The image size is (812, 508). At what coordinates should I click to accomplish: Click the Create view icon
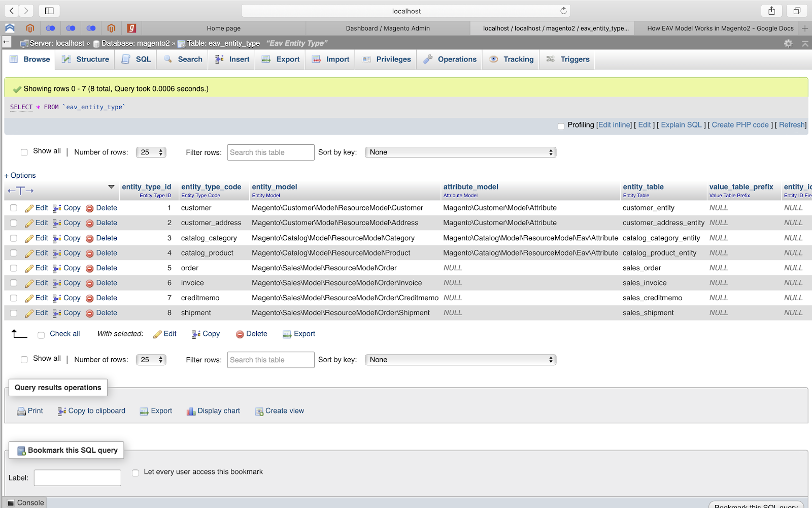coord(259,411)
